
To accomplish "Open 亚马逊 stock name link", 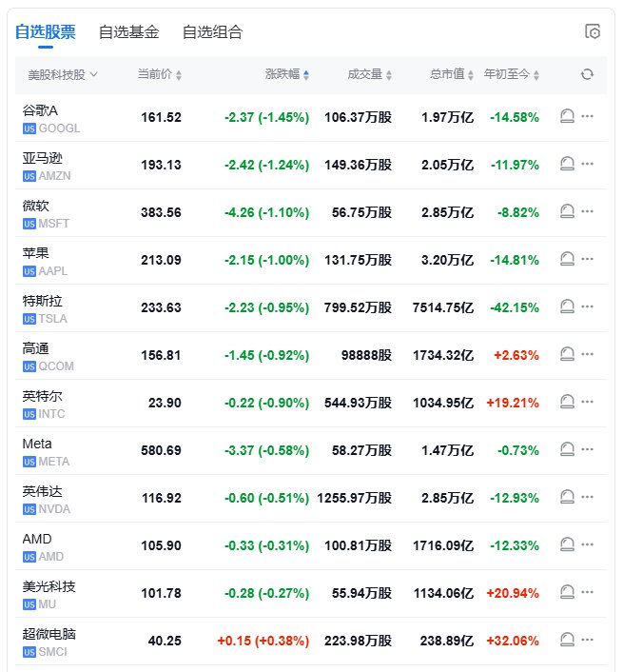I will point(43,158).
